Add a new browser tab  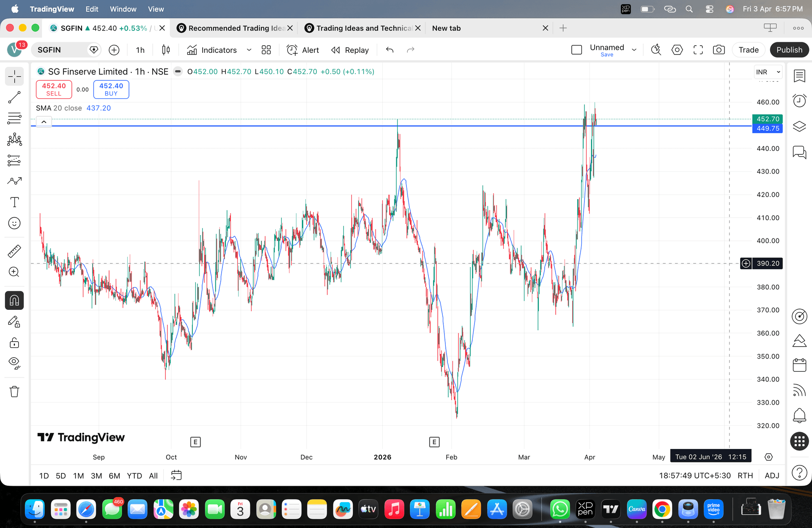563,28
